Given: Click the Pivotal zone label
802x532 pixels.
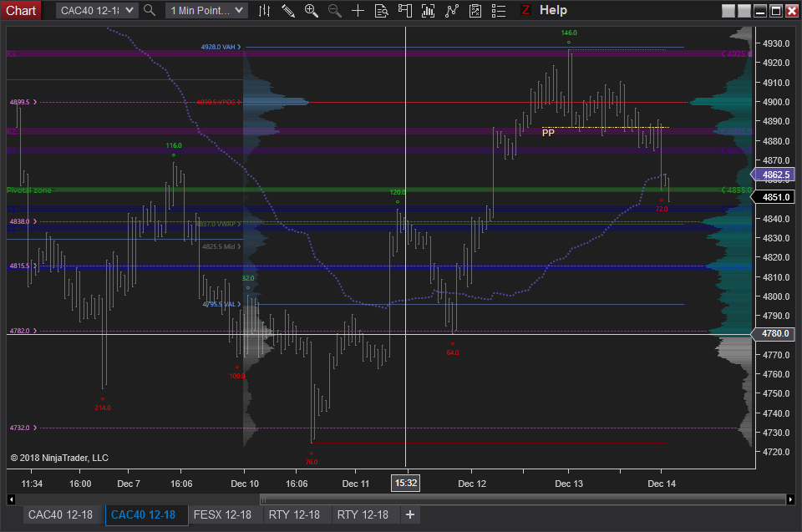Looking at the screenshot, I should (29, 190).
